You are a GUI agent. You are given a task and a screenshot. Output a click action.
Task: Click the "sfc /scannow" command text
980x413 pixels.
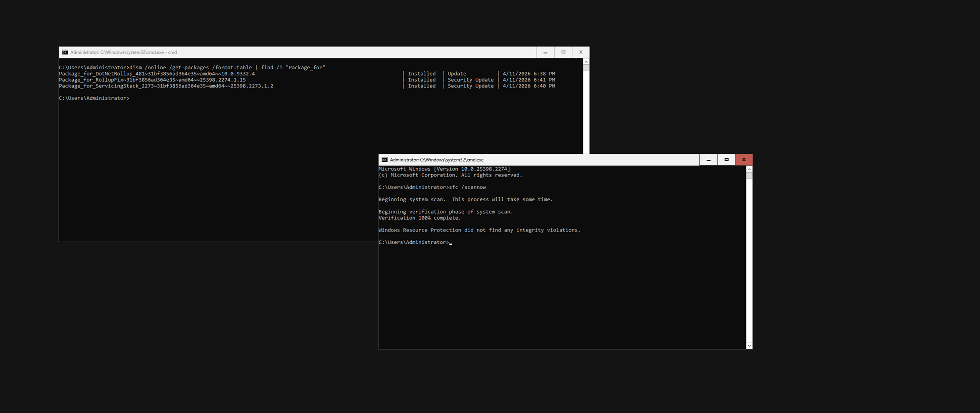click(x=467, y=187)
